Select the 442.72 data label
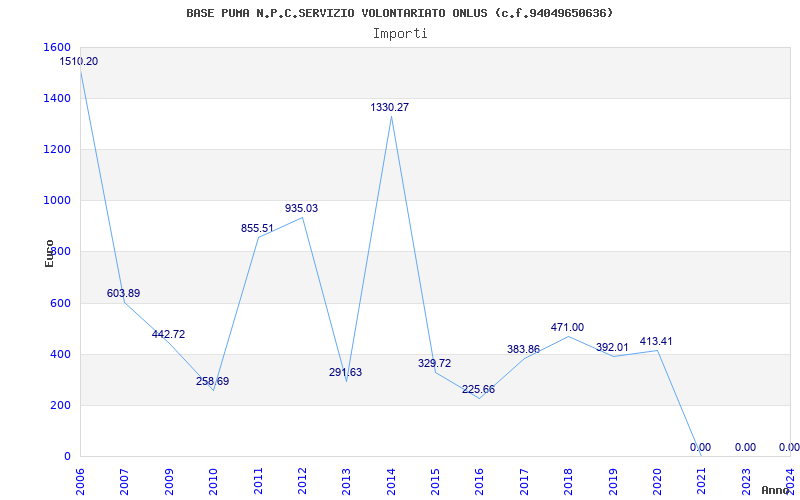The height and width of the screenshot is (500, 800). tap(168, 335)
